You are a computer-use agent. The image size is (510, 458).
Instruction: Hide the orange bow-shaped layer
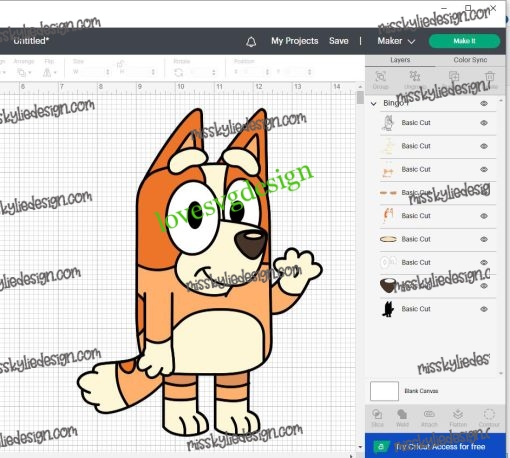tap(484, 170)
